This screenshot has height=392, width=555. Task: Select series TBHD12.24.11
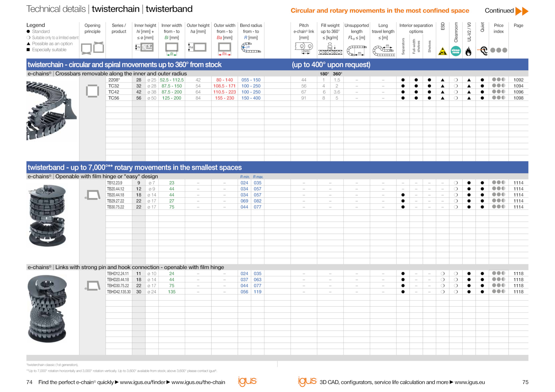pyautogui.click(x=118, y=274)
